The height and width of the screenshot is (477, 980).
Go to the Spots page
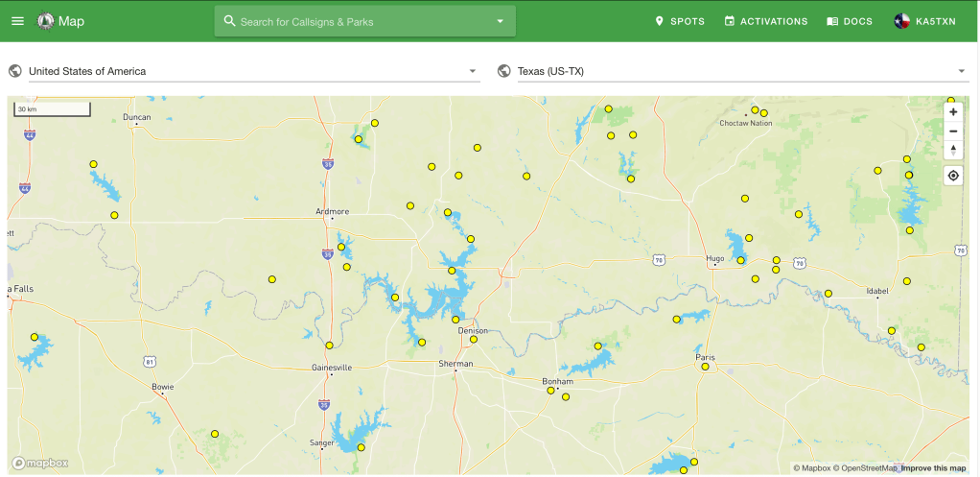click(x=679, y=21)
